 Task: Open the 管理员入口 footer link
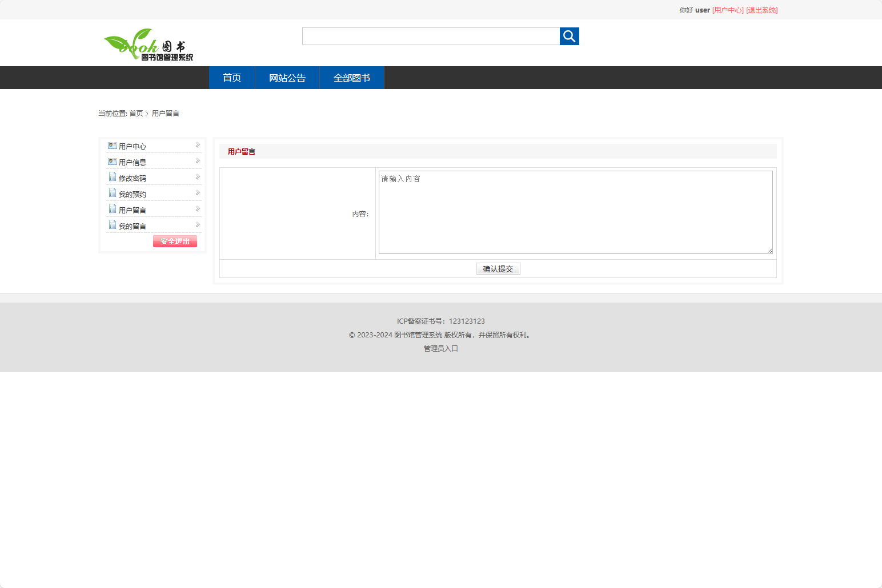[x=441, y=349]
